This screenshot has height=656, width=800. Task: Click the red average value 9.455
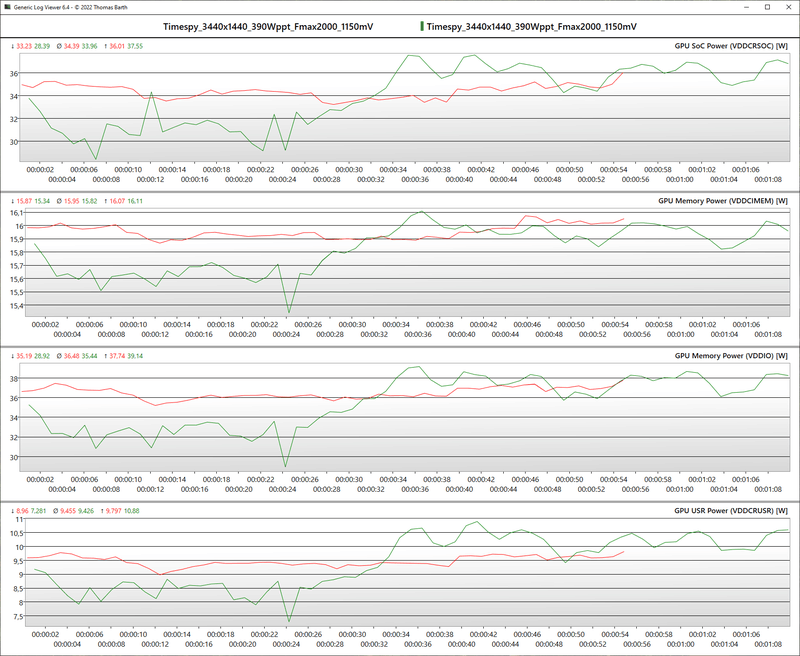(68, 511)
